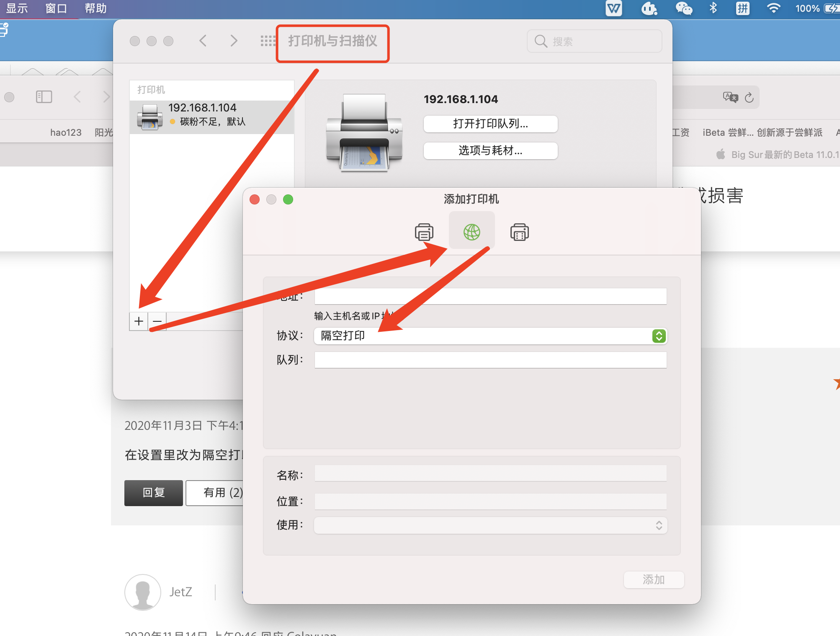840x636 pixels.
Task: Open the show-all grid icon
Action: (x=268, y=41)
